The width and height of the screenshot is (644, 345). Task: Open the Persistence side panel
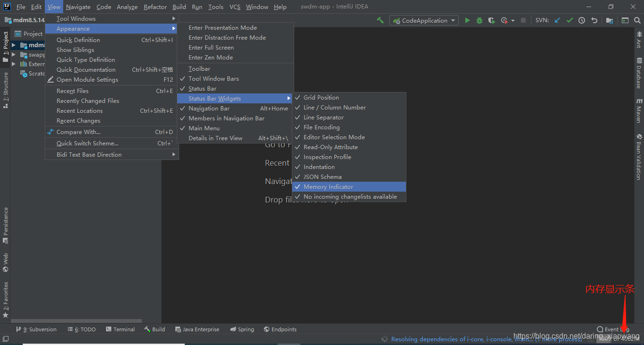(x=6, y=225)
